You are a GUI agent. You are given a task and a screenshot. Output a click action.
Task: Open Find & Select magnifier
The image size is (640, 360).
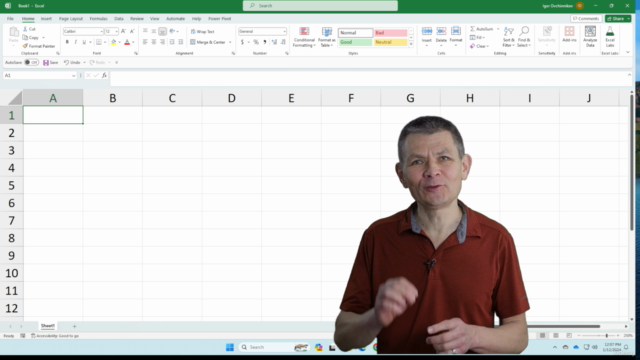[524, 37]
